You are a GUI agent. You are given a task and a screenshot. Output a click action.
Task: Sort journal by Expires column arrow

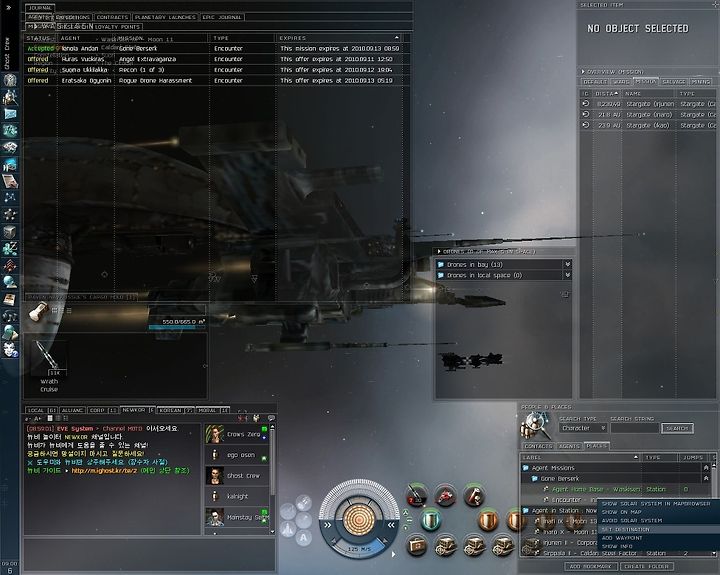point(396,38)
